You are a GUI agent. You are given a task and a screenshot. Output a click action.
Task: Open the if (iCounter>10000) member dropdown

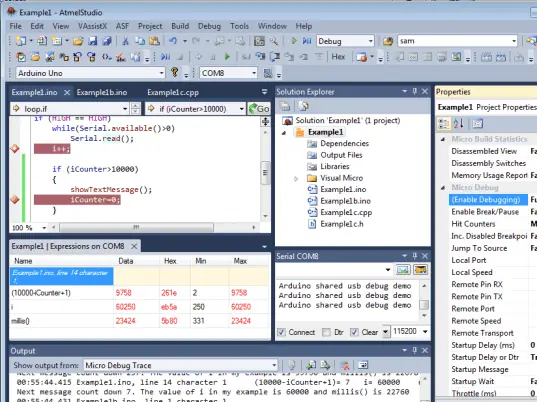tap(241, 109)
